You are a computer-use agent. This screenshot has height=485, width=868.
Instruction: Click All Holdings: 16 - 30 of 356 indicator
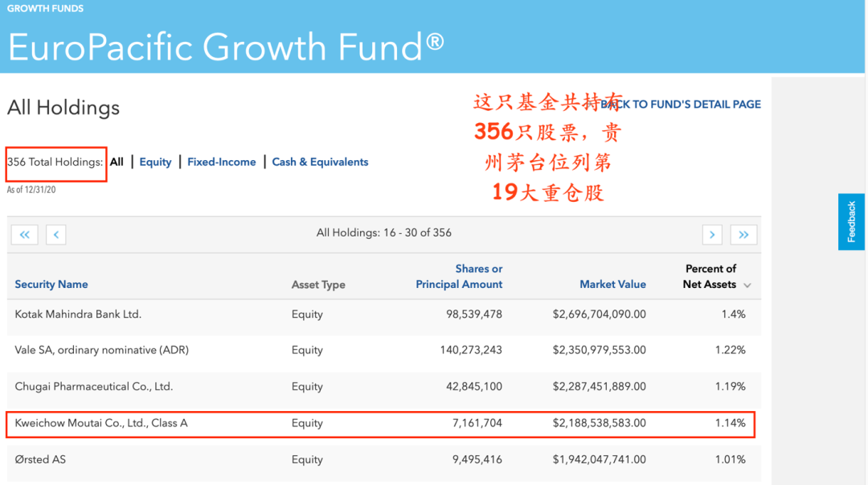(383, 232)
